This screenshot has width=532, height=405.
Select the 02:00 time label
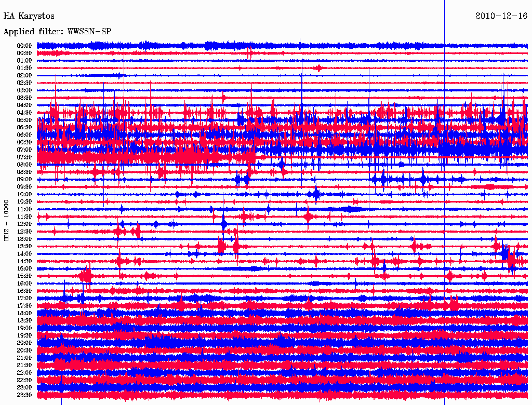tap(24, 76)
